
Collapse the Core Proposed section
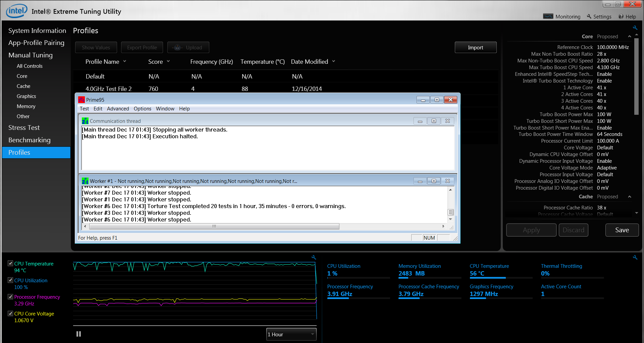pyautogui.click(x=629, y=36)
